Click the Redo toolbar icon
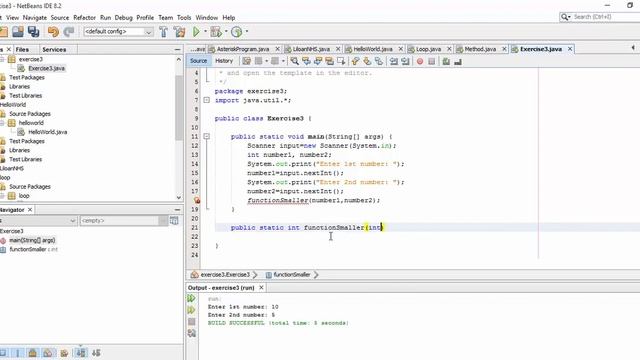This screenshot has width=640, height=360. pyautogui.click(x=69, y=31)
